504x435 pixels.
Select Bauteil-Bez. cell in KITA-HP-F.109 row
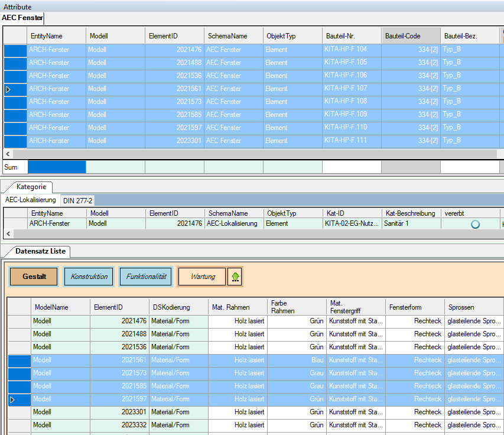(470, 115)
